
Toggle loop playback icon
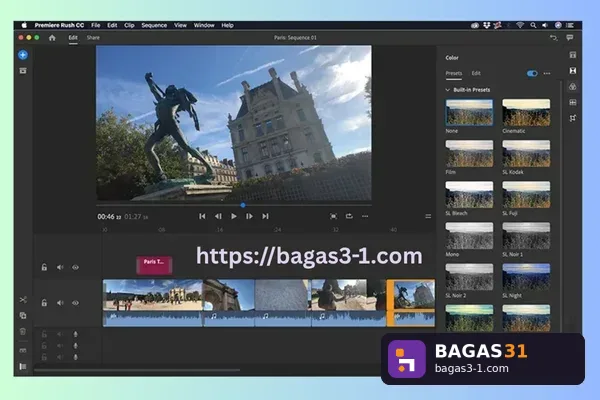click(349, 216)
